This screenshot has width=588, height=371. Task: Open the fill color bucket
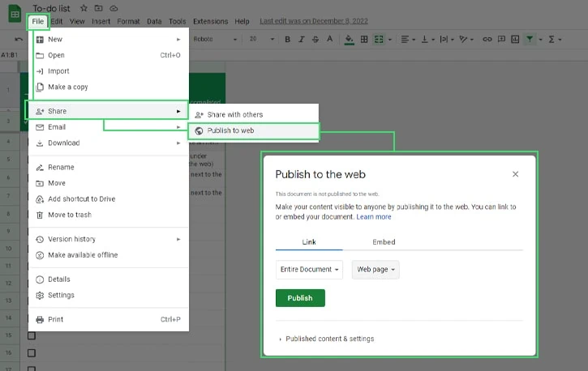(x=349, y=40)
